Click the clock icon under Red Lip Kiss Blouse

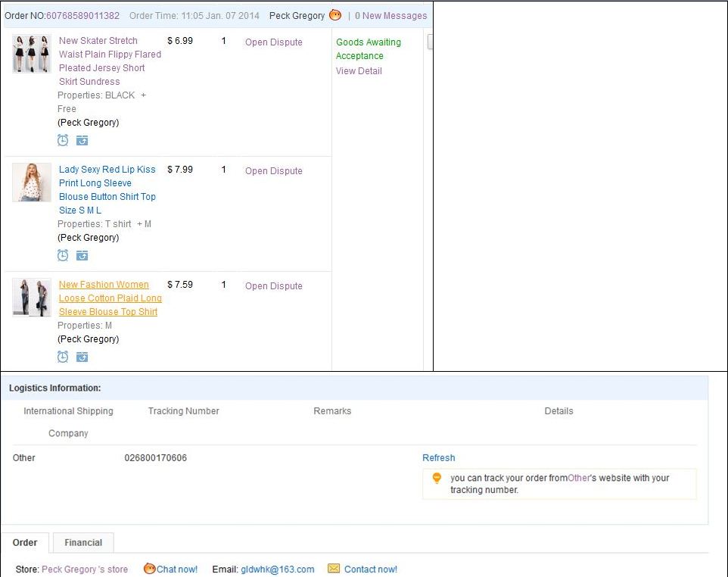[x=63, y=255]
